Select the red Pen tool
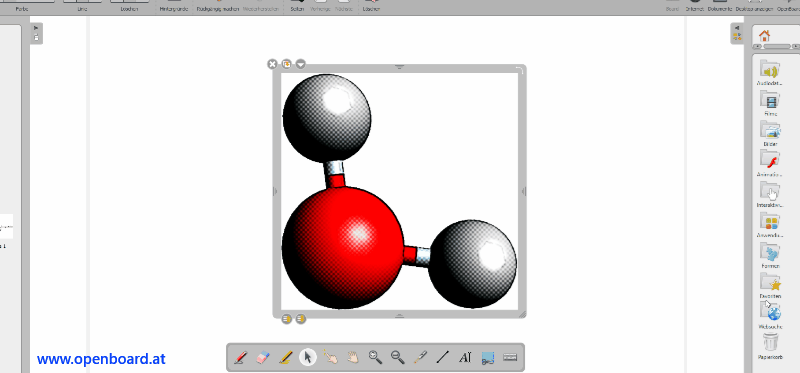 pos(240,357)
